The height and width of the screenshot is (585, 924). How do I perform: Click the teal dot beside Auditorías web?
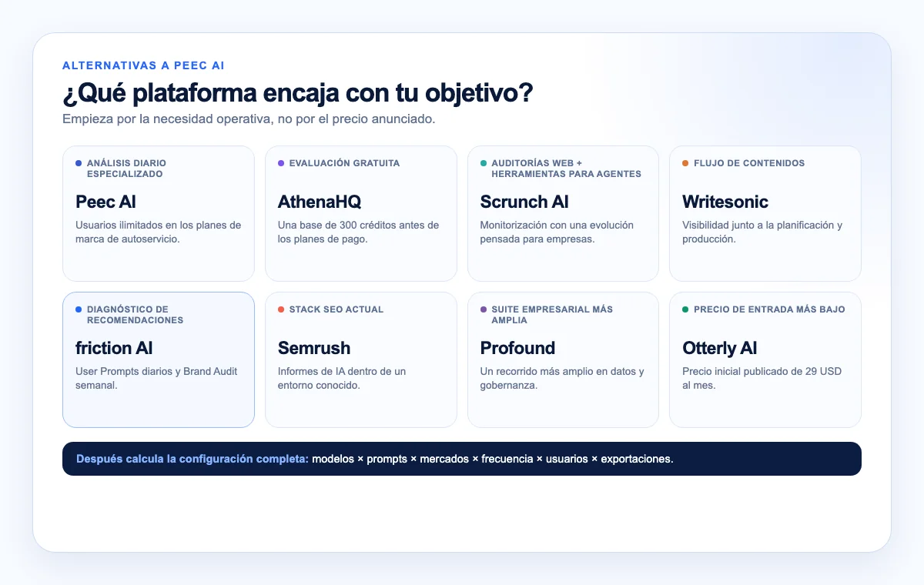pos(484,163)
